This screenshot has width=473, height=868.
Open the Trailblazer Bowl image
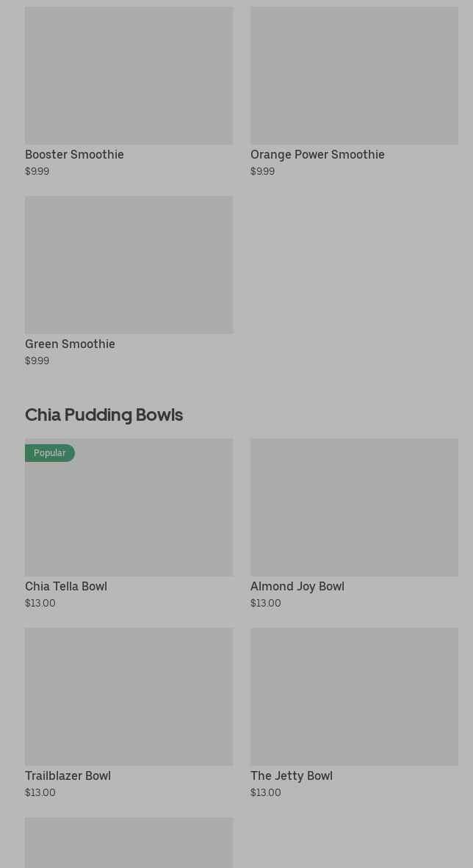coord(129,696)
